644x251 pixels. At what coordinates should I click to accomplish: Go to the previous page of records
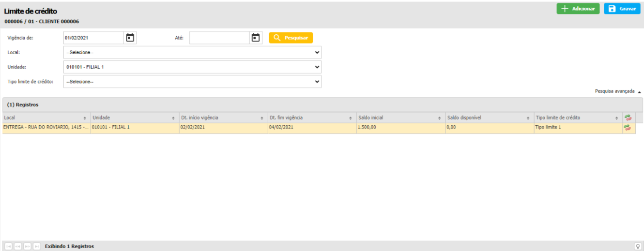pos(18,247)
